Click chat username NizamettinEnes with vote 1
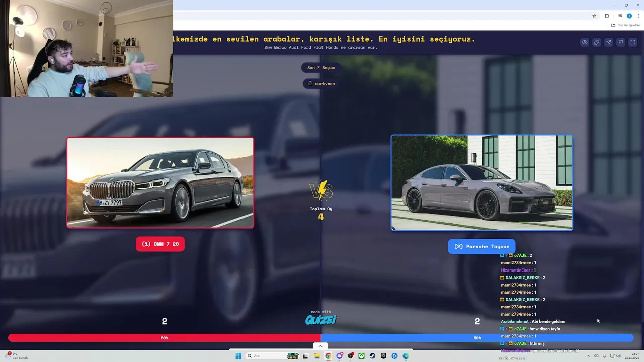Viewport: 644px width, 362px height. [516, 270]
